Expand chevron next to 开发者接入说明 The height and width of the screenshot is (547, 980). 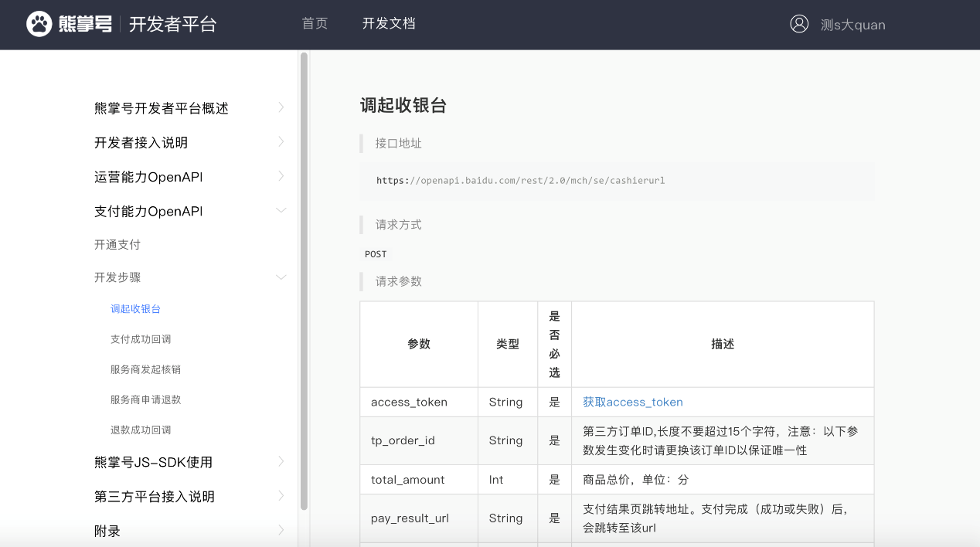281,141
